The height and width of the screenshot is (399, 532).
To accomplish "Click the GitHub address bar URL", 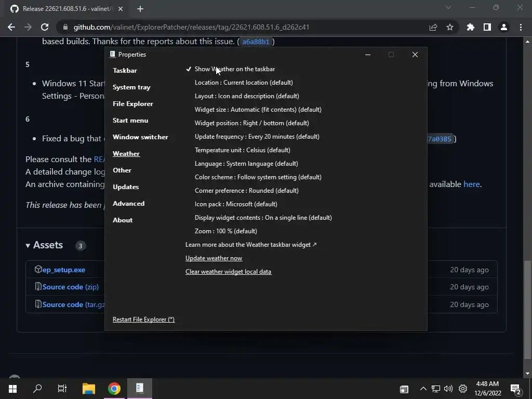I will tap(191, 27).
